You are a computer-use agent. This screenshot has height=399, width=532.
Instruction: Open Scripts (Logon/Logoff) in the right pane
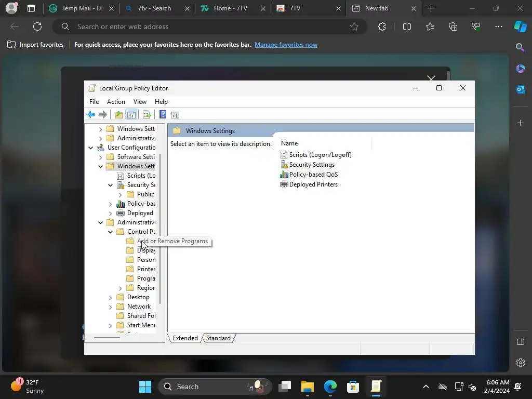[316, 155]
